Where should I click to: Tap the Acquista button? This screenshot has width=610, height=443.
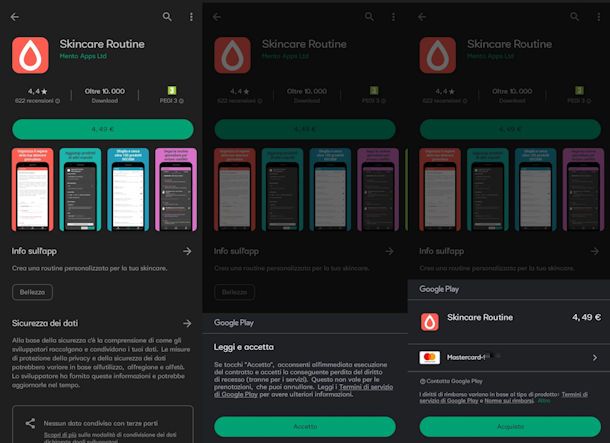click(x=510, y=427)
